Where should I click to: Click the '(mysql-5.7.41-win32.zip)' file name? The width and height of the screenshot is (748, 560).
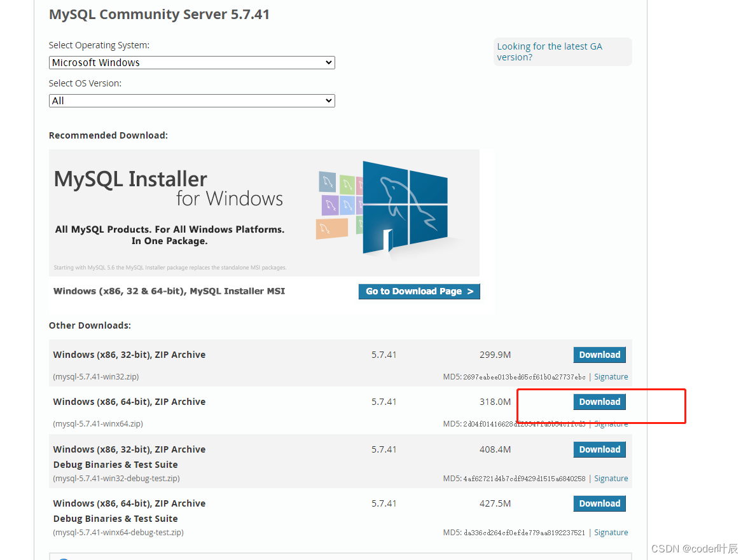click(96, 376)
